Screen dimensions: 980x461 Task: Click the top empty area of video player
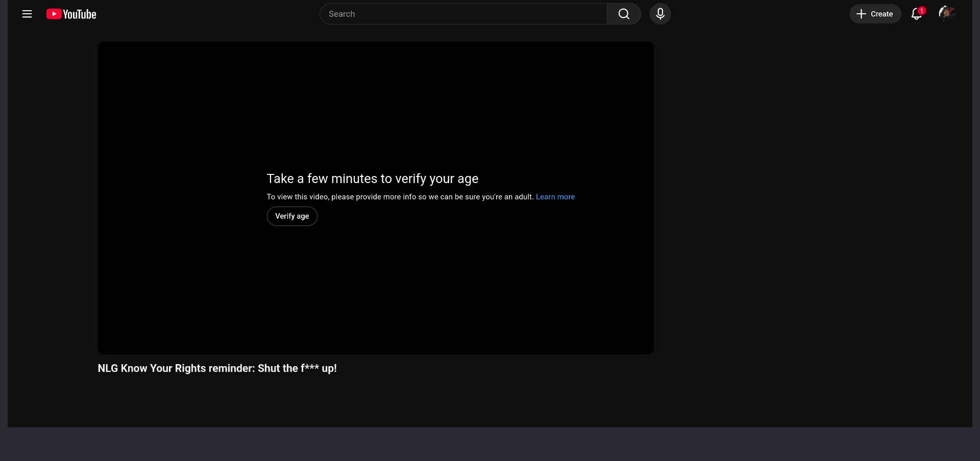point(376,92)
